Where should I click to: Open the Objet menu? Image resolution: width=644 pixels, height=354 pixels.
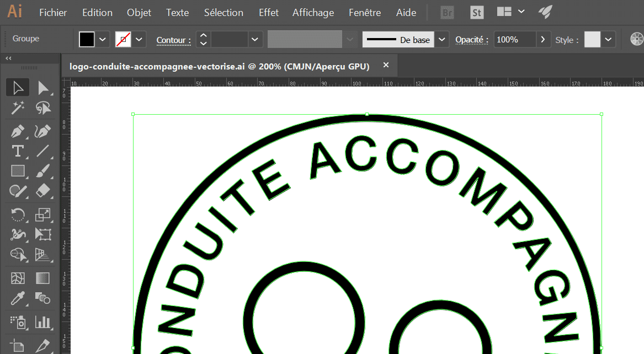pos(139,13)
